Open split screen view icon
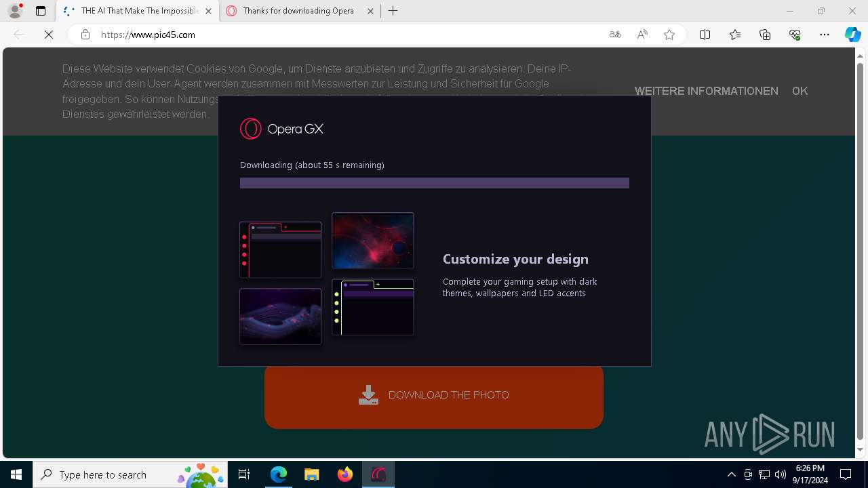 click(705, 35)
